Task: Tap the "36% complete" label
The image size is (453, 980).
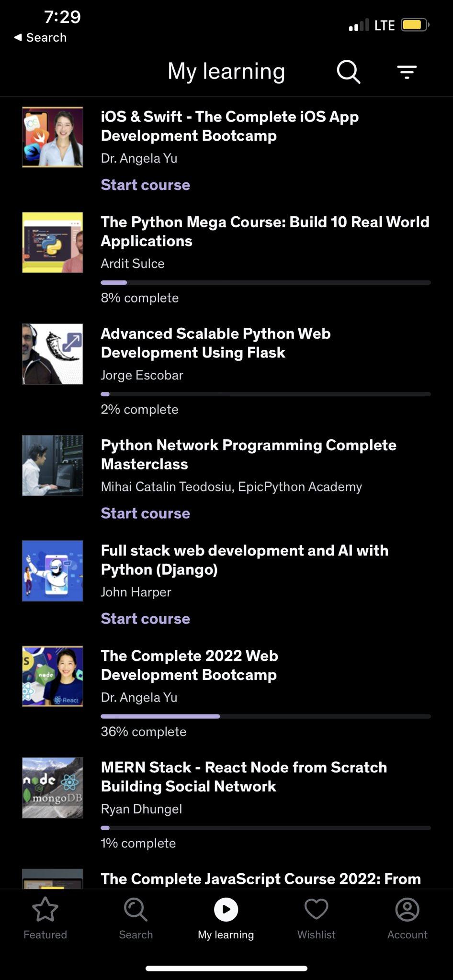Action: coord(144,731)
